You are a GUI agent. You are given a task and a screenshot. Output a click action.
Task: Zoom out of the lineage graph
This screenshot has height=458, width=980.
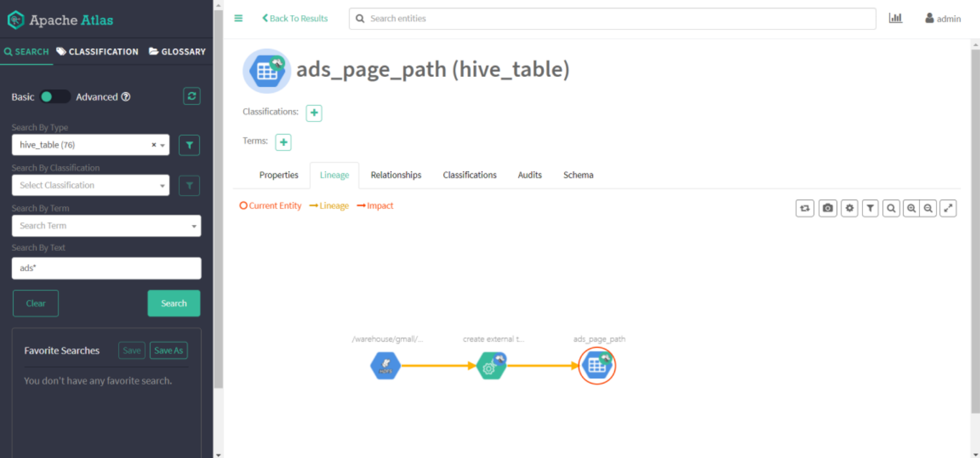pos(928,208)
